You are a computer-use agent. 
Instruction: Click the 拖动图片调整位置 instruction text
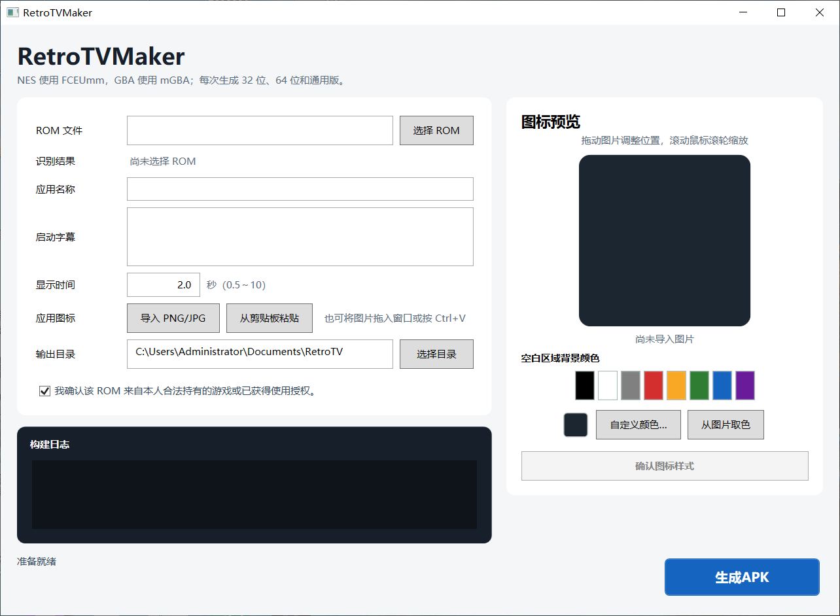665,140
